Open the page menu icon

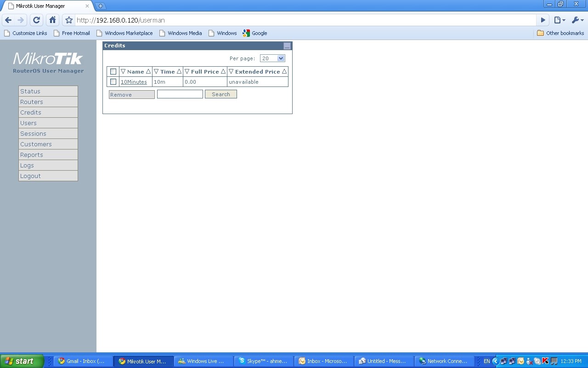[x=560, y=20]
